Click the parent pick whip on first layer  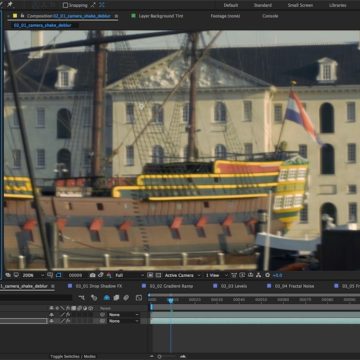pos(102,314)
